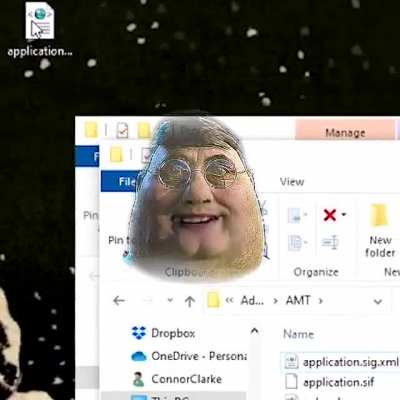Click the Properties quick access icon in the rear window
This screenshot has width=400, height=400.
pos(122,130)
